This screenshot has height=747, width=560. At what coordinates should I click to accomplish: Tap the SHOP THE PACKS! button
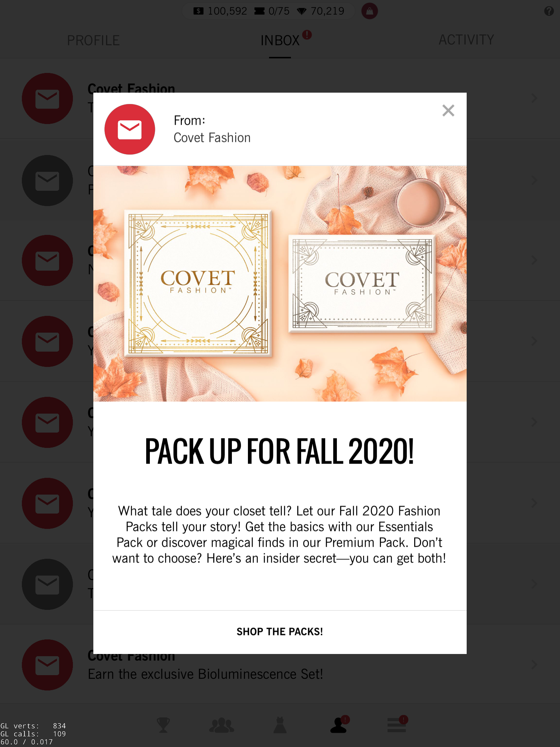point(280,632)
